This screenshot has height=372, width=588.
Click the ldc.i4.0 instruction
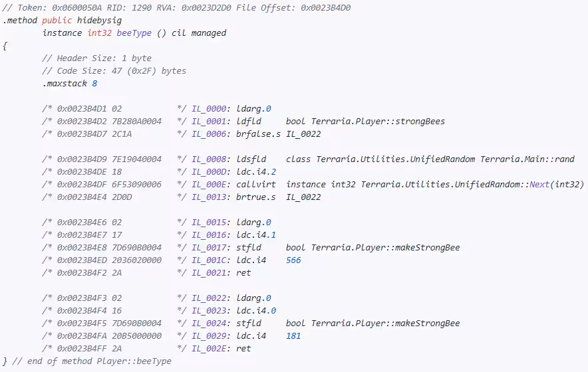click(x=256, y=311)
